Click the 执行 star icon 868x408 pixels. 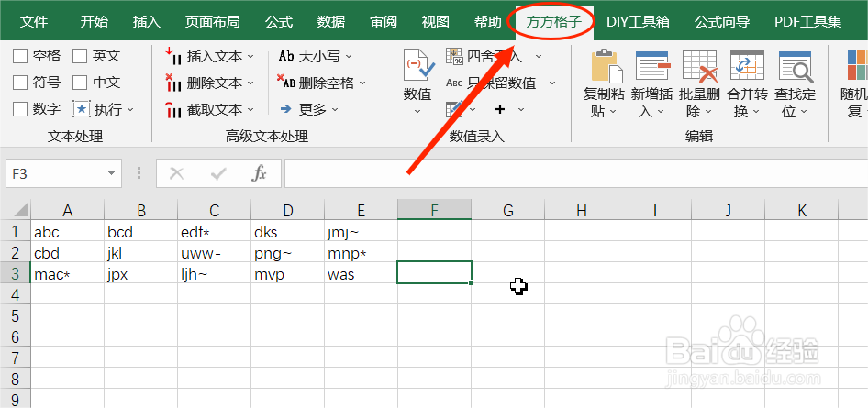pos(82,109)
